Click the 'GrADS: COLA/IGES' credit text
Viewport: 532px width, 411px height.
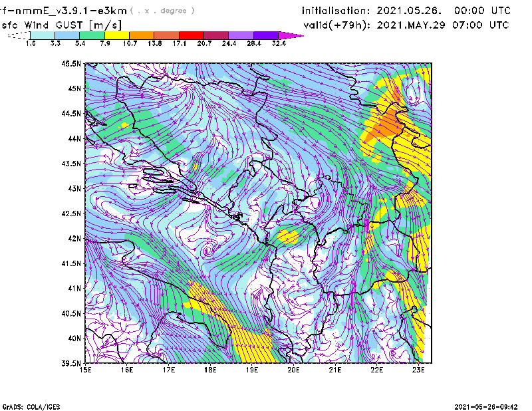pyautogui.click(x=31, y=407)
